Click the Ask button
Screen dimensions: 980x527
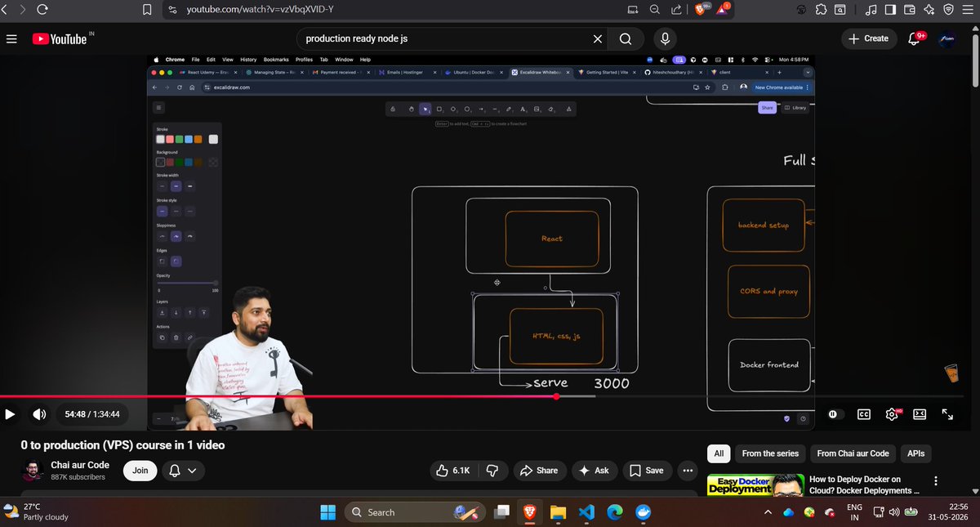point(594,471)
